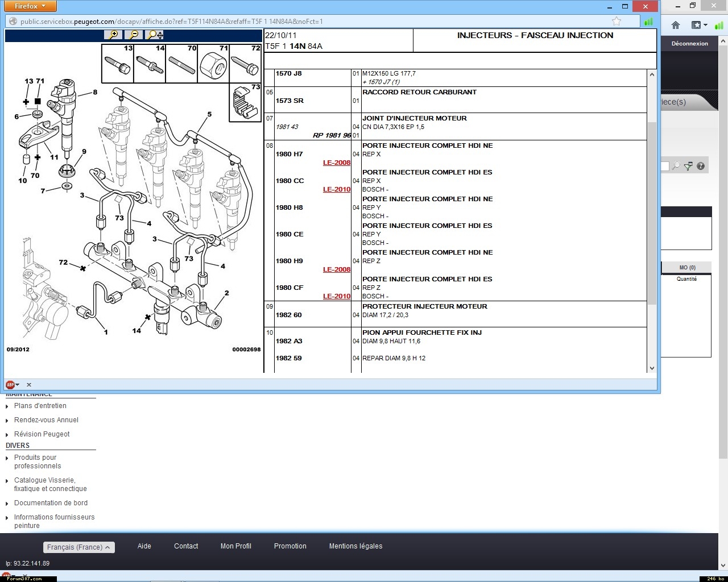Click the home icon in browser toolbar

pyautogui.click(x=676, y=25)
